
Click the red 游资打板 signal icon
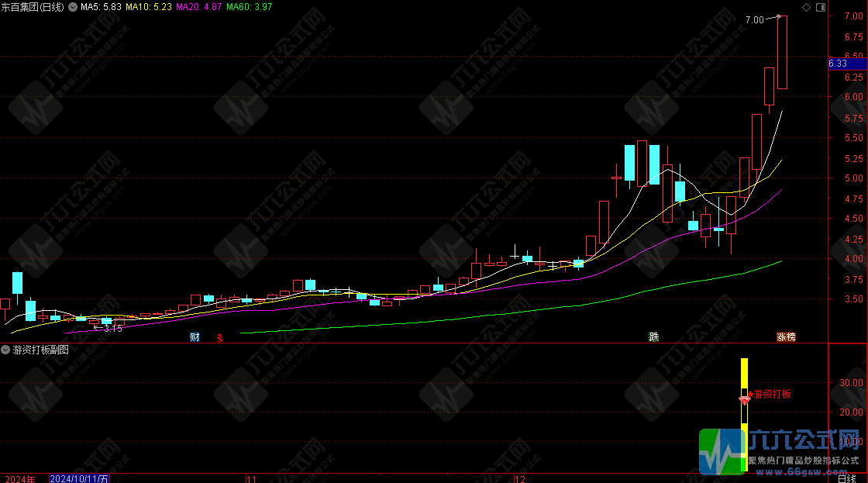(x=745, y=399)
